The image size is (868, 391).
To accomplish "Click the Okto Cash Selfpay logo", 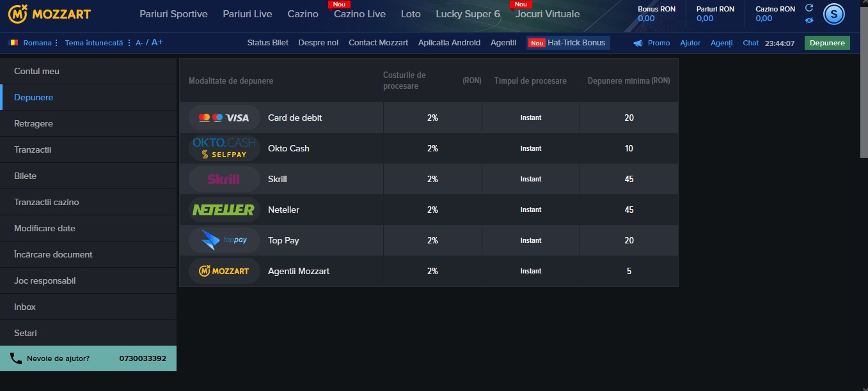I will tap(224, 148).
